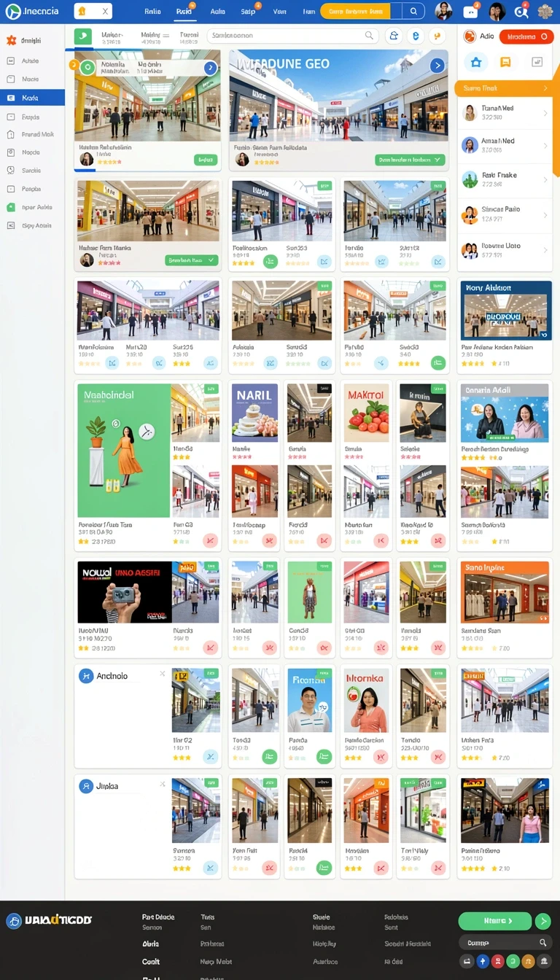Image resolution: width=560 pixels, height=980 pixels.
Task: Open the Voun menu in the header
Action: click(280, 12)
